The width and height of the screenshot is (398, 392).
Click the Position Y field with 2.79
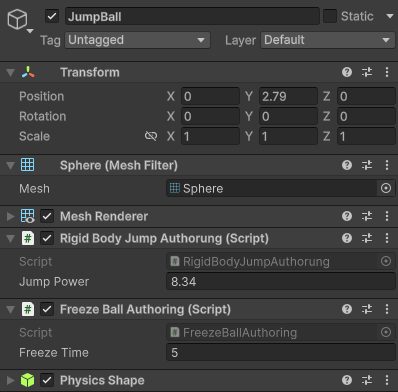click(288, 96)
